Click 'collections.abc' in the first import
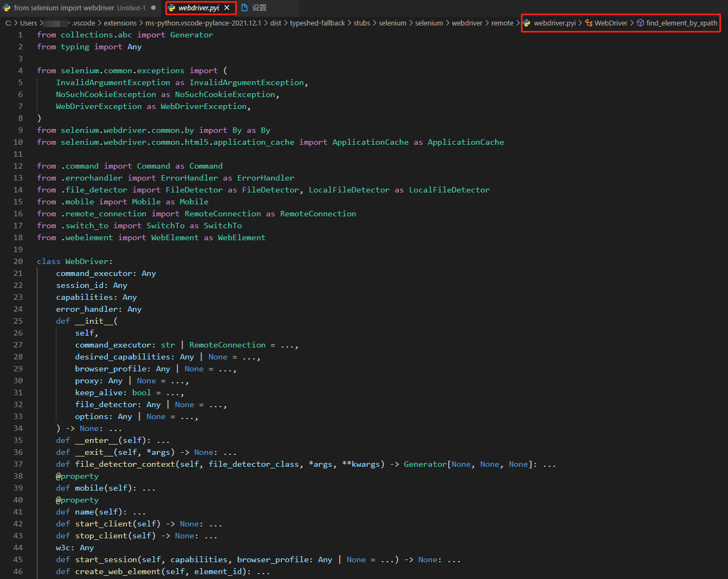 (96, 35)
